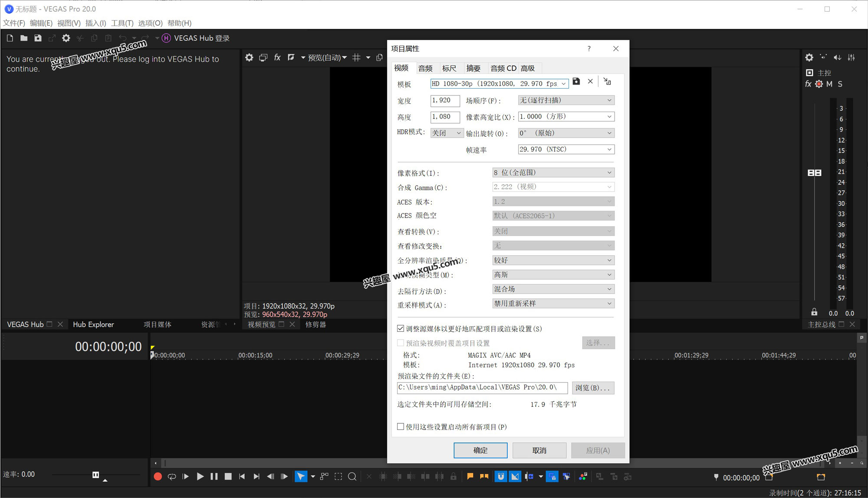Switch to the 摘要 tab in the dialog

pos(473,68)
